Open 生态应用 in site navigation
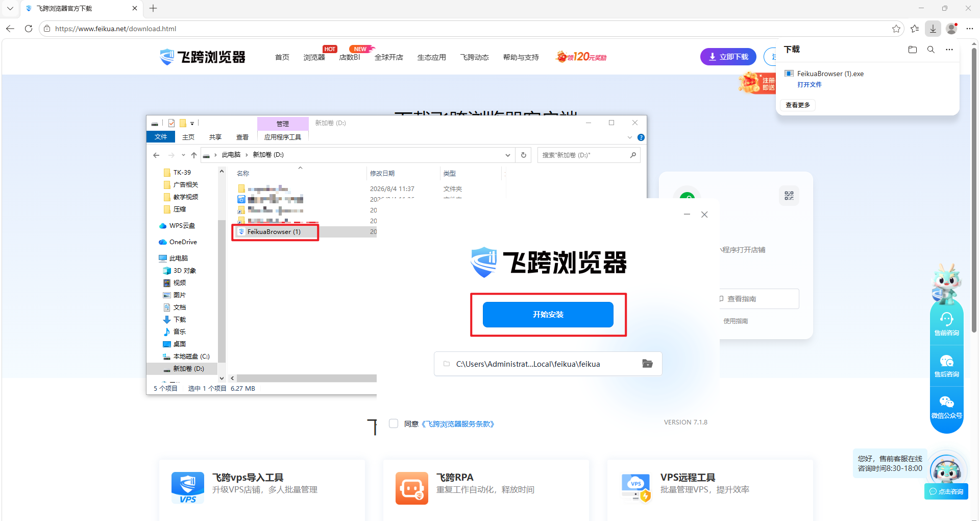Viewport: 980px width, 521px height. click(432, 57)
